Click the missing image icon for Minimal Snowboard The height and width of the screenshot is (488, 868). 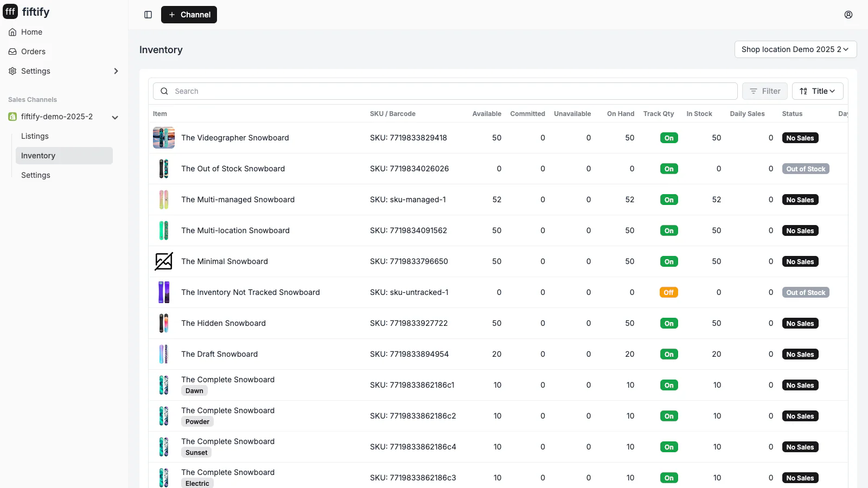(164, 261)
